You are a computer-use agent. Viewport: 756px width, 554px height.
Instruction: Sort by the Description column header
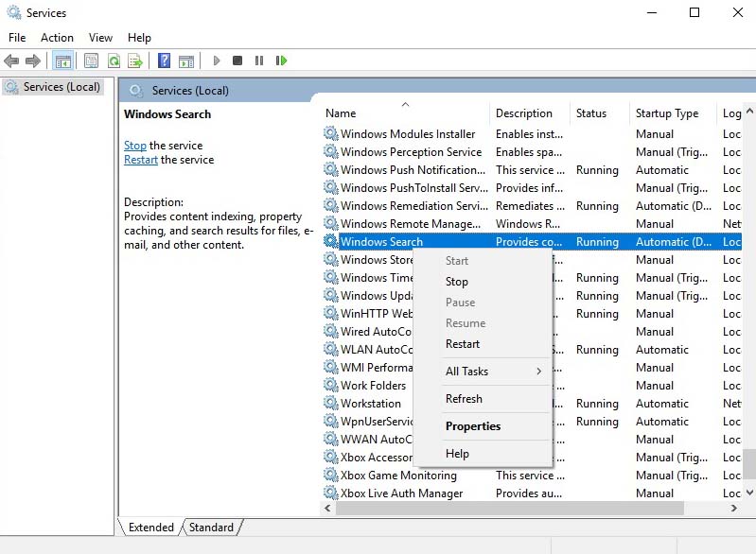point(530,113)
